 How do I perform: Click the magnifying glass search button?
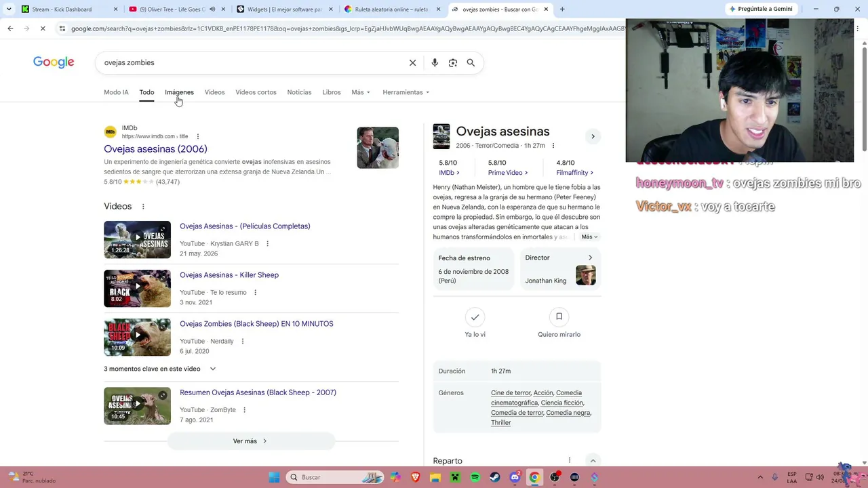tap(471, 62)
